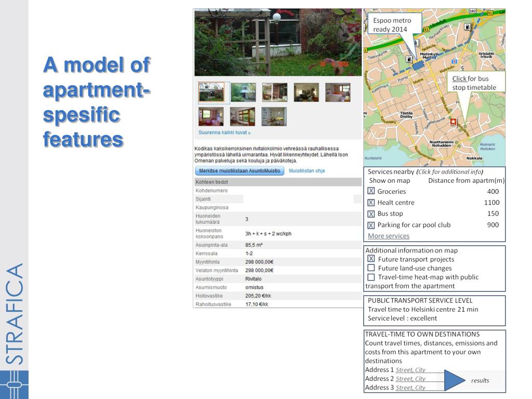Click the 'Click' bus stop timetable link
Image resolution: width=532 pixels, height=399 pixels.
tap(459, 78)
